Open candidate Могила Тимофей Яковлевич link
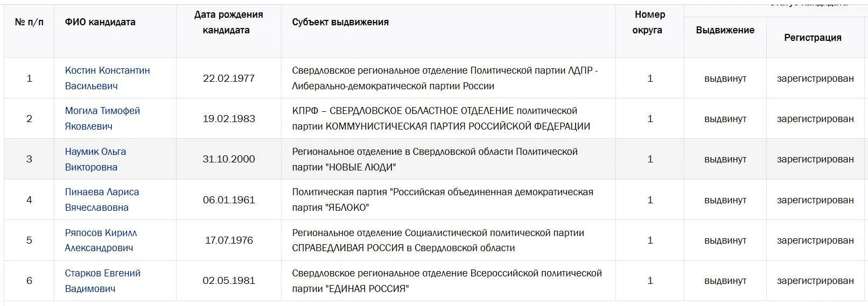The image size is (868, 306). [102, 118]
